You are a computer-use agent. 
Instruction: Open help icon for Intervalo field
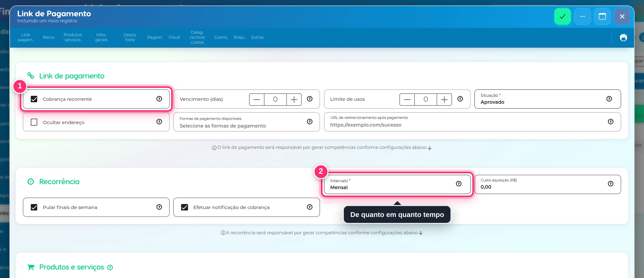[458, 184]
